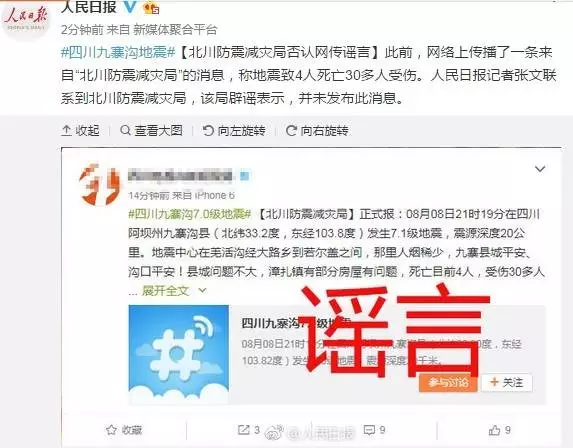Screen dimensions: 573x448
Task: Rotate image left with 向左旋转
Action: (234, 130)
